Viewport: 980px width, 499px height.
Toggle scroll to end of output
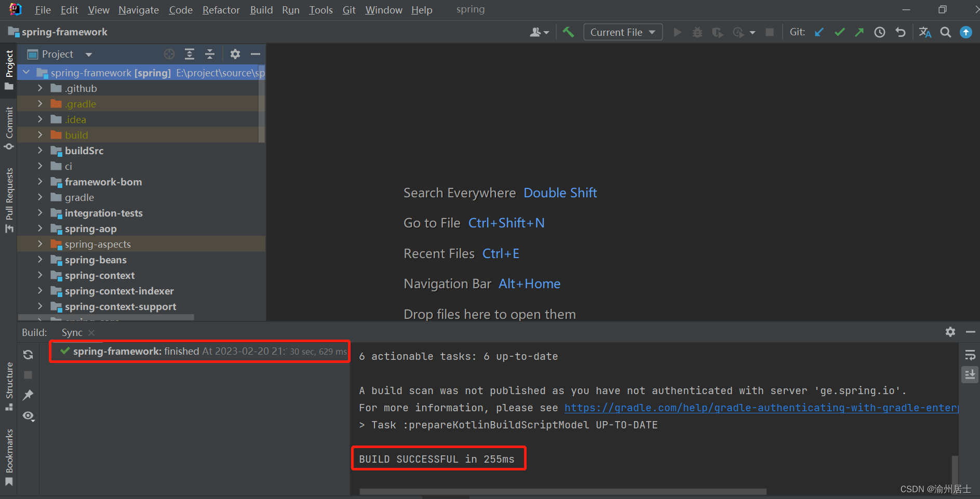click(970, 374)
